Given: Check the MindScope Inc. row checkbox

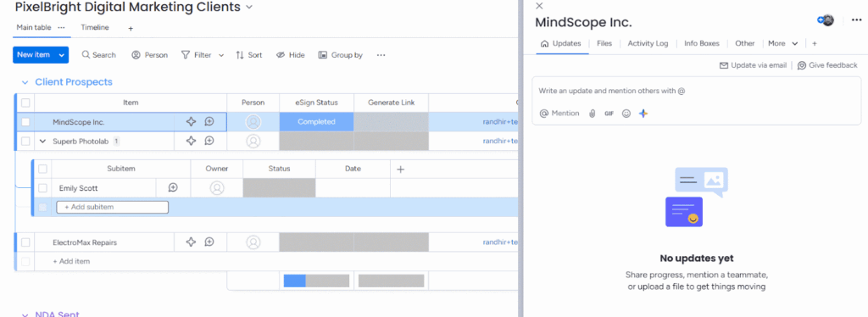Looking at the screenshot, I should coord(25,122).
